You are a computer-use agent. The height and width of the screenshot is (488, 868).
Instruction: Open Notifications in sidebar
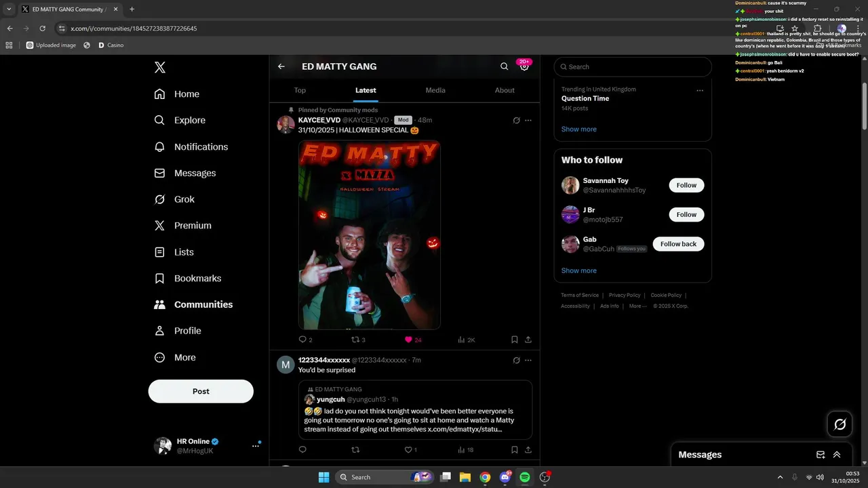pos(191,146)
